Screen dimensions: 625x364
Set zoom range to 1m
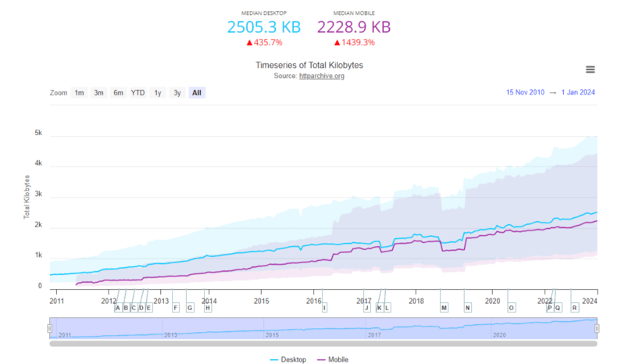coord(79,93)
